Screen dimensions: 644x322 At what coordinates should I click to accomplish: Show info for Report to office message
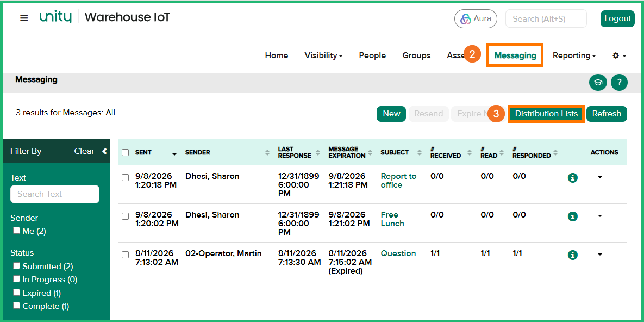pyautogui.click(x=573, y=178)
